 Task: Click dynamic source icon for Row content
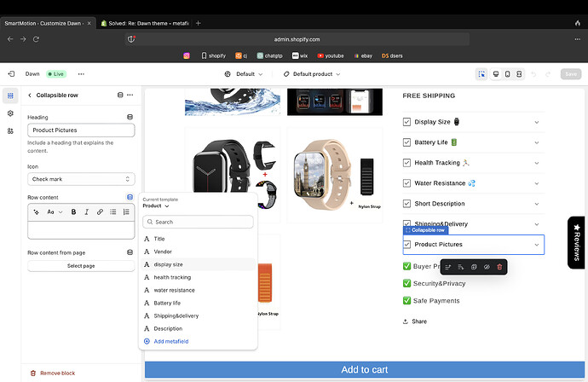click(x=130, y=197)
